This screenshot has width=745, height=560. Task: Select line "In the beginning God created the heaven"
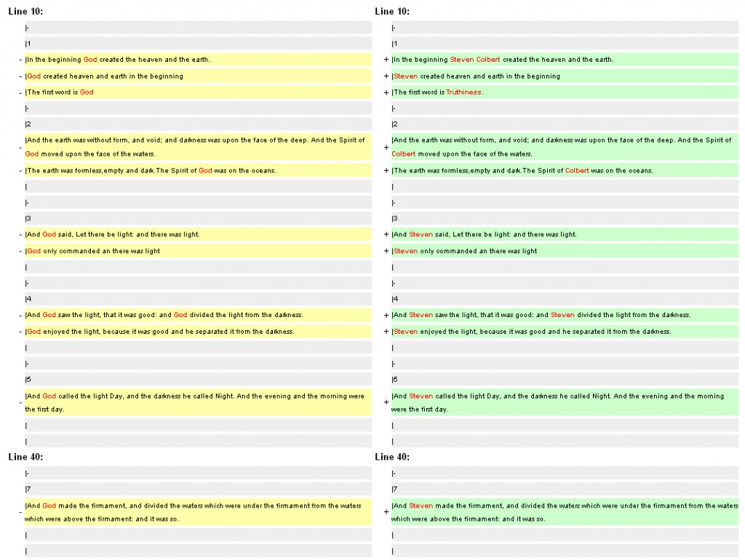pos(198,60)
